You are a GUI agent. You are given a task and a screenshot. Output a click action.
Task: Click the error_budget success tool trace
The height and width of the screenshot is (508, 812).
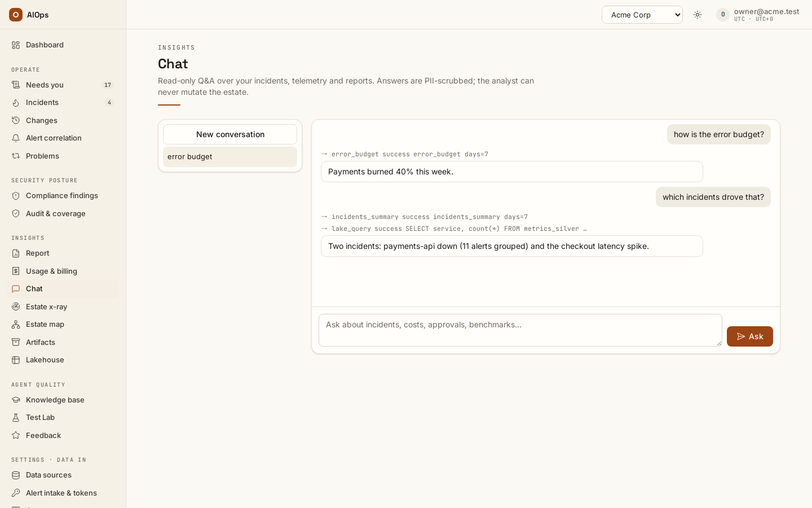tap(405, 154)
